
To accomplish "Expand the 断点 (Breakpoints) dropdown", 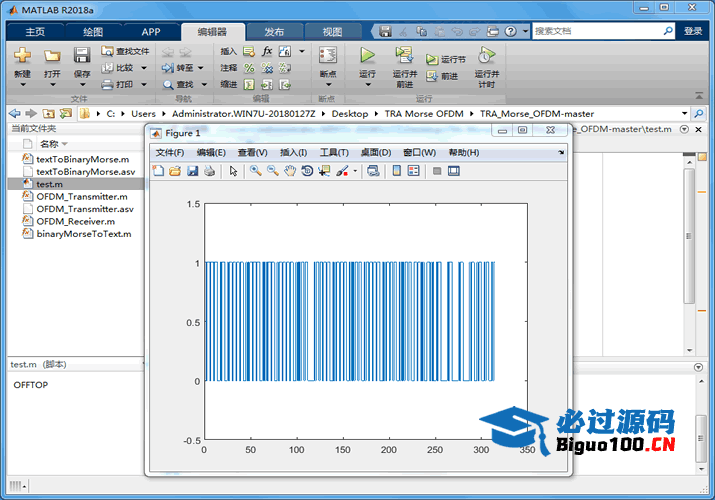I will click(327, 84).
